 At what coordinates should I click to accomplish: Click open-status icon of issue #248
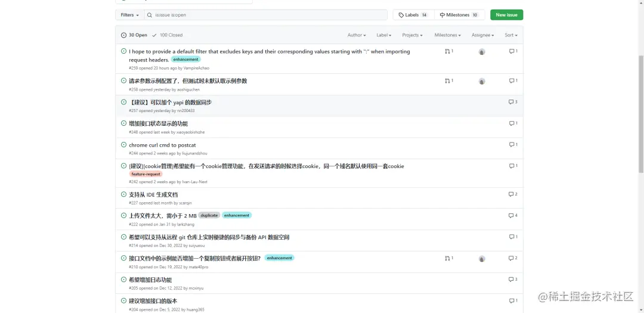click(123, 123)
